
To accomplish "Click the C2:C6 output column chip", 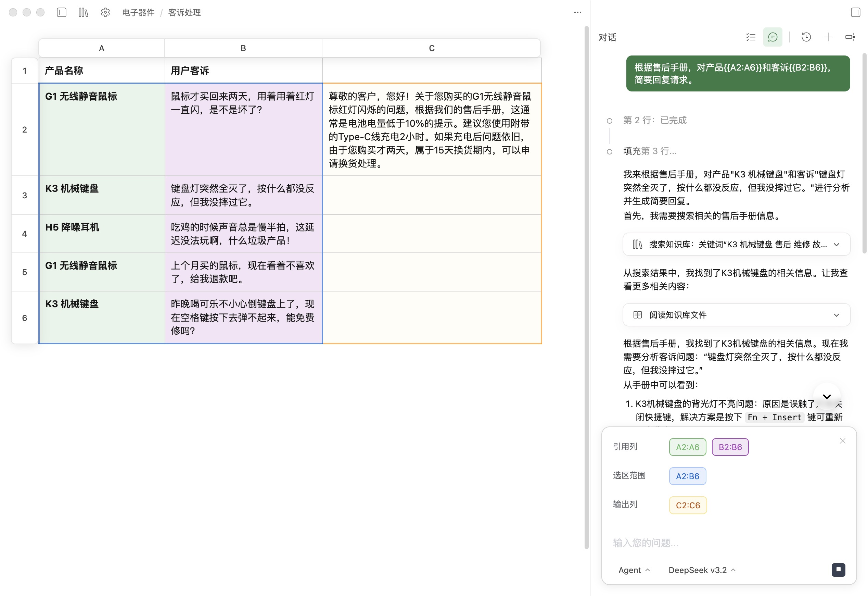I will click(688, 505).
